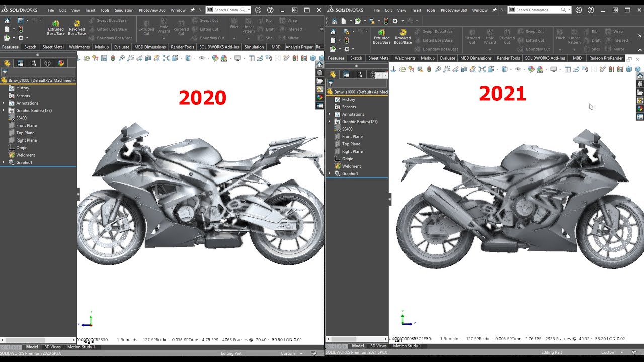Click Extruded Boss/Base in the 2021 window
The height and width of the screenshot is (362, 644).
pyautogui.click(x=381, y=37)
